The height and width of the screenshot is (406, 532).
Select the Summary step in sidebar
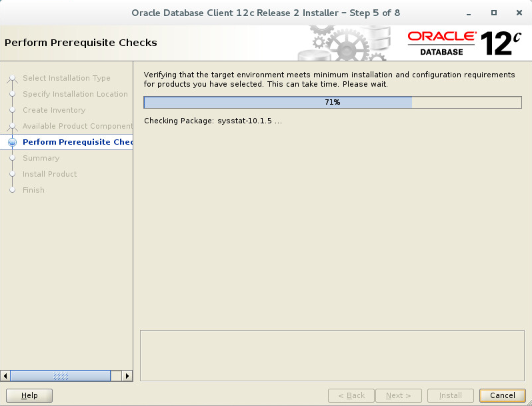(x=41, y=158)
